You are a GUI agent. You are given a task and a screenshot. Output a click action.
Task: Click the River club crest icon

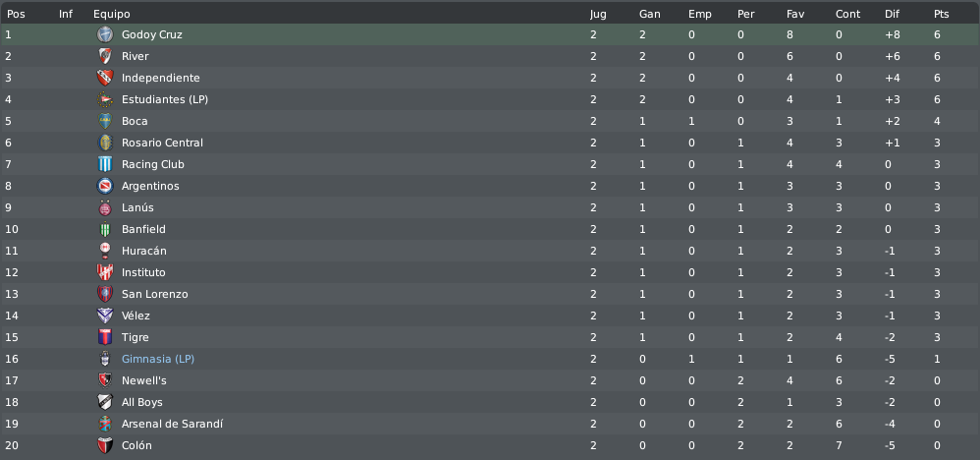pos(105,56)
